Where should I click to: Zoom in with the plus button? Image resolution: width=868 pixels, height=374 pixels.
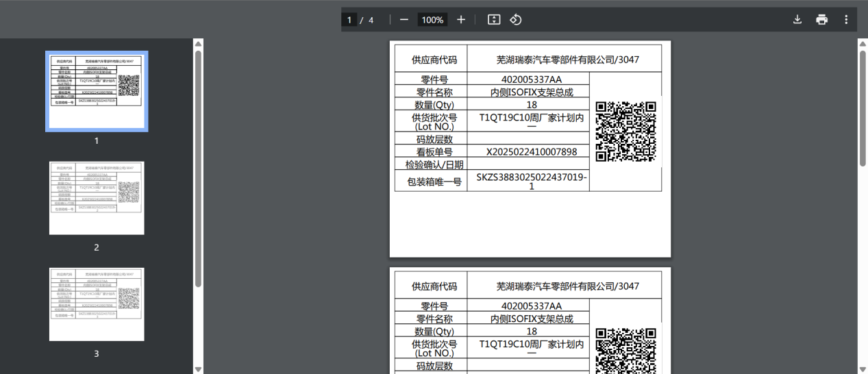[x=461, y=20]
